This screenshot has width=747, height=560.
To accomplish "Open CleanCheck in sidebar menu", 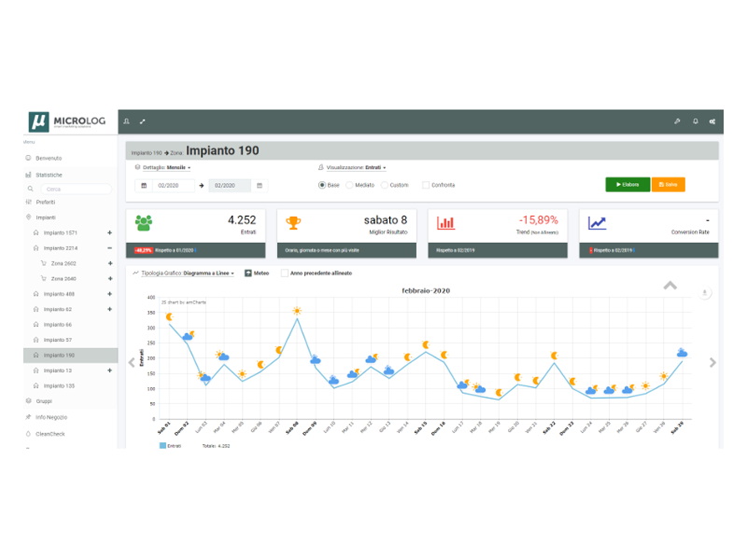I will coord(50,434).
